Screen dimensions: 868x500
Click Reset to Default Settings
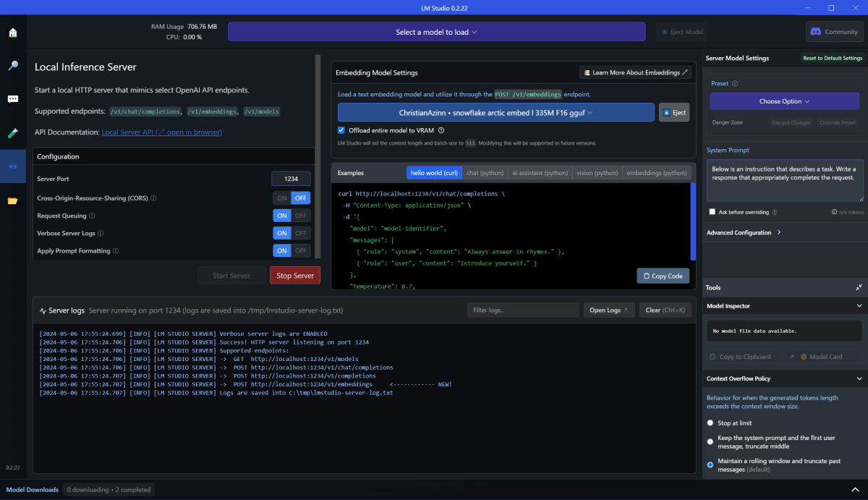(x=833, y=58)
